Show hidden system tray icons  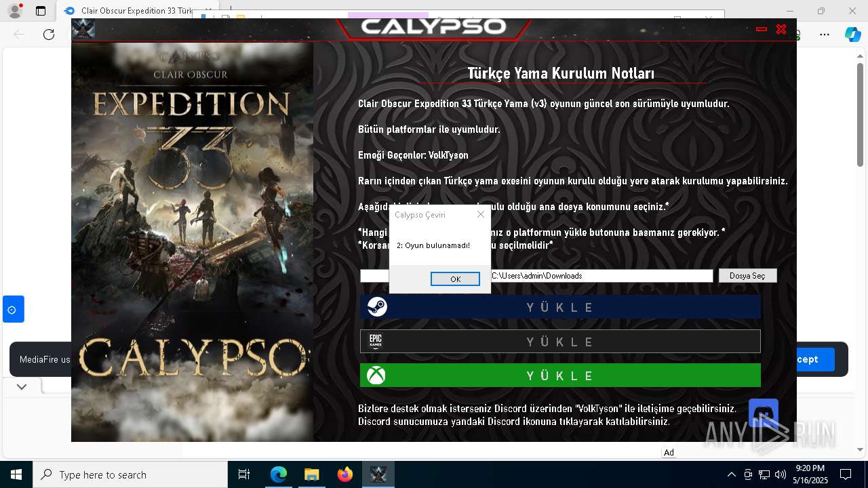tap(731, 474)
